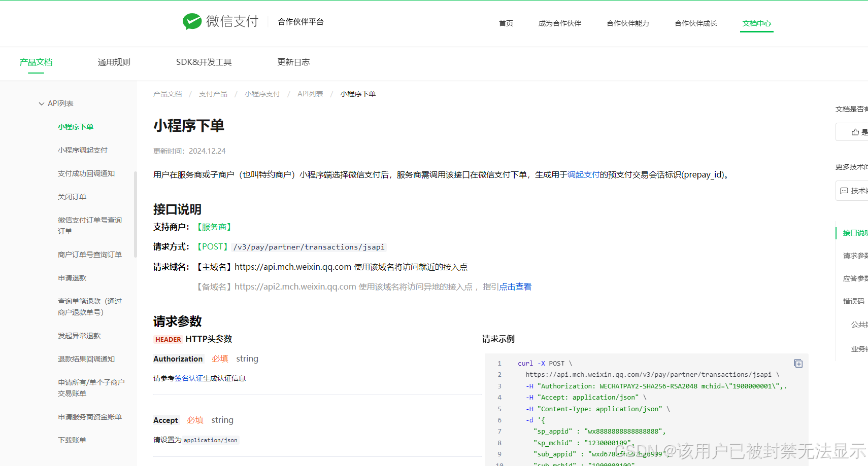Image resolution: width=868 pixels, height=466 pixels.
Task: Jump to 接口说明 in the page outline
Action: click(x=855, y=233)
